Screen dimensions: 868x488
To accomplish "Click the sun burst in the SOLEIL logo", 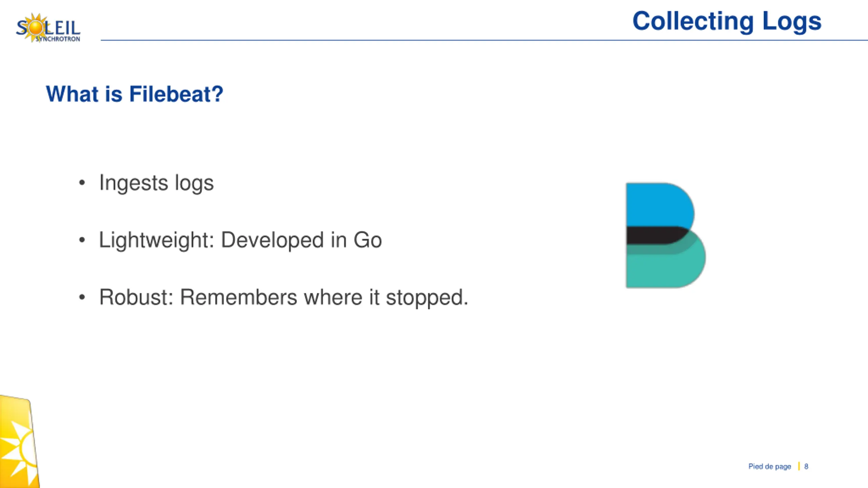I will 37,27.
